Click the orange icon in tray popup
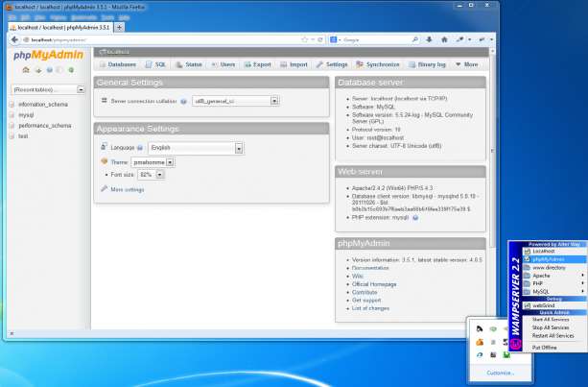The width and height of the screenshot is (588, 387). point(480,342)
